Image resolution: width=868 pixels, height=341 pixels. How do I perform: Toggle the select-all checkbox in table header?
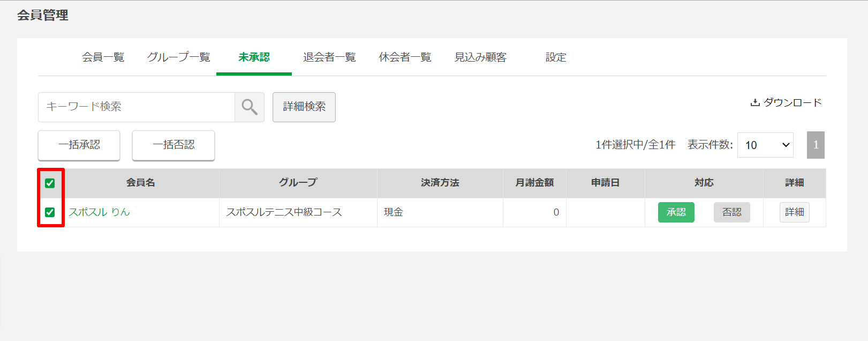click(x=50, y=183)
